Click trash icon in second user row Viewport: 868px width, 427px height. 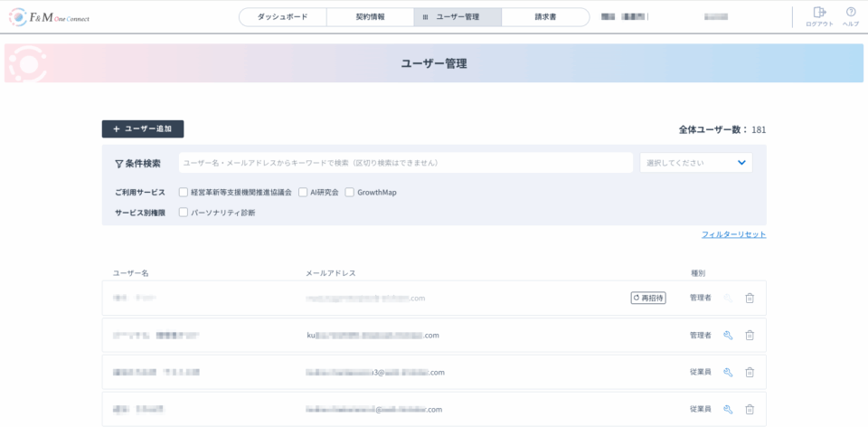pos(750,336)
